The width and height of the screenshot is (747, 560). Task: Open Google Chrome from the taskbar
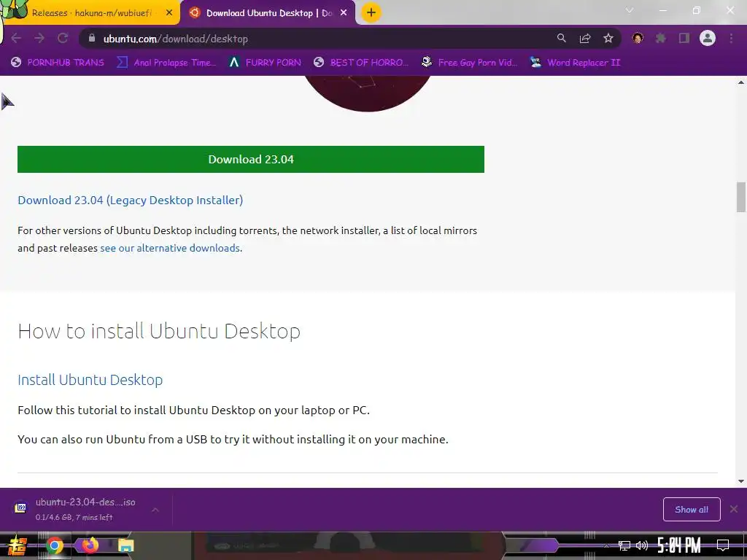point(55,545)
